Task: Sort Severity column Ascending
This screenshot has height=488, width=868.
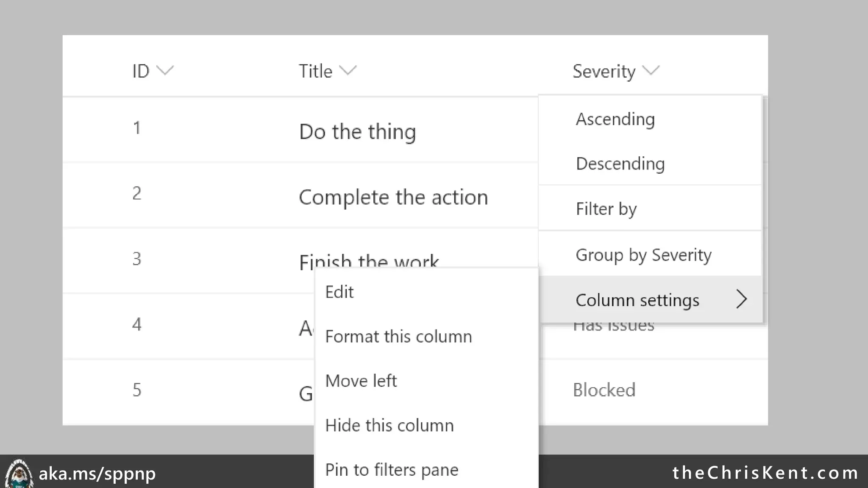Action: pos(615,119)
